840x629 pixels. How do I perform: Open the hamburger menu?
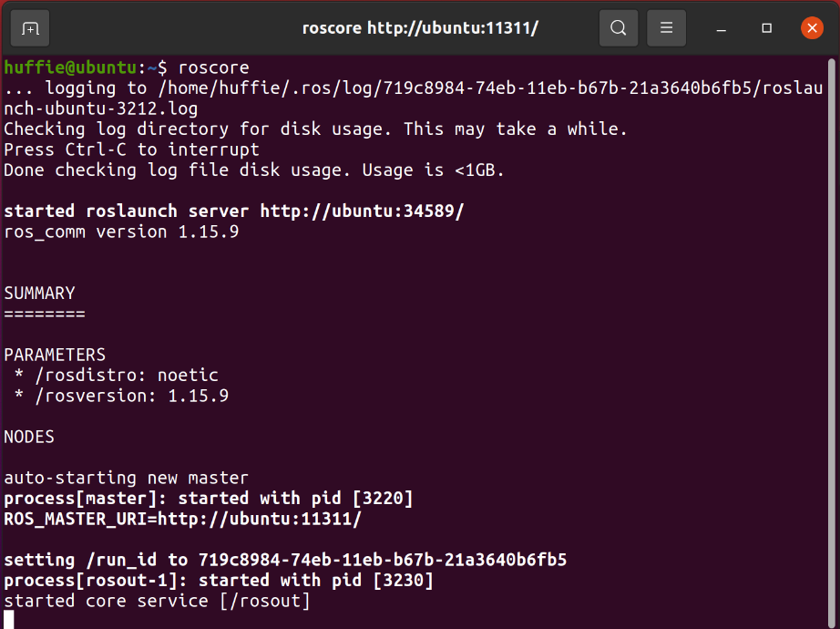click(666, 28)
